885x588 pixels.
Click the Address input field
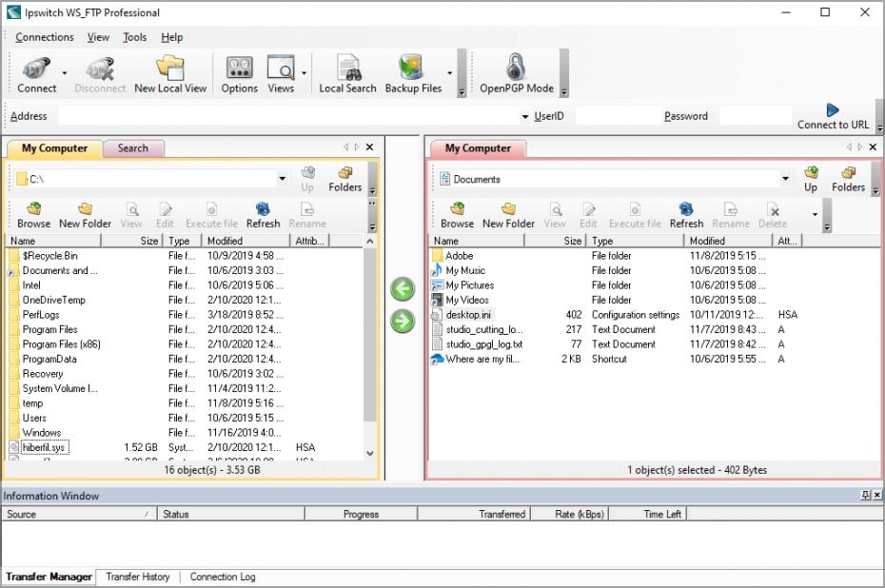click(289, 116)
